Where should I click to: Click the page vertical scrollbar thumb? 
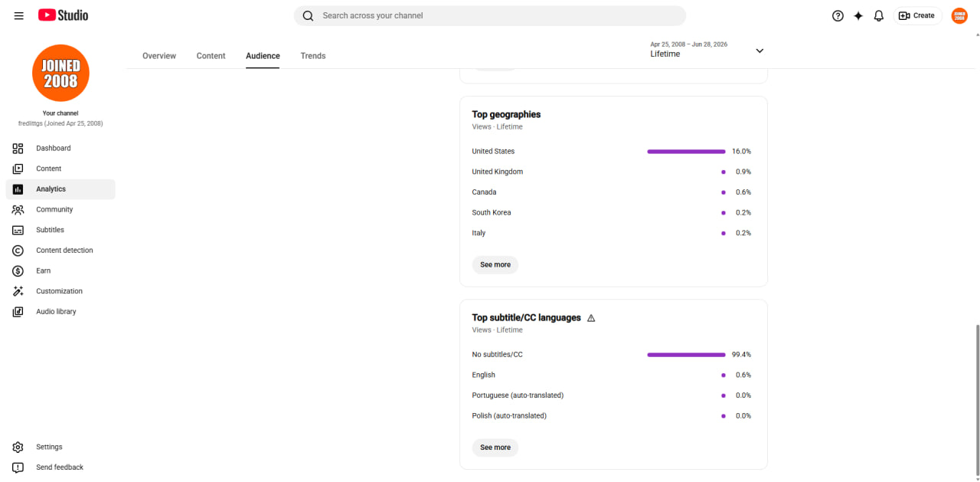tap(976, 398)
